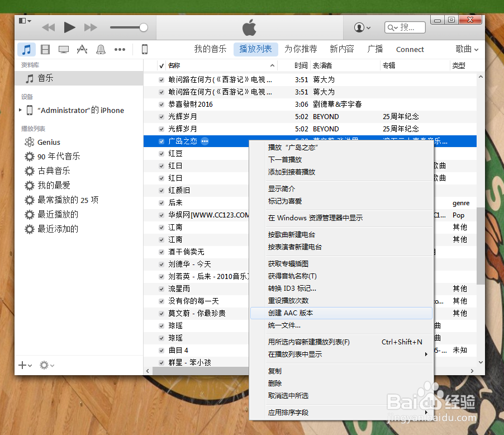Open the gear settings menu at sidebar bottom
The width and height of the screenshot is (504, 435).
click(46, 365)
